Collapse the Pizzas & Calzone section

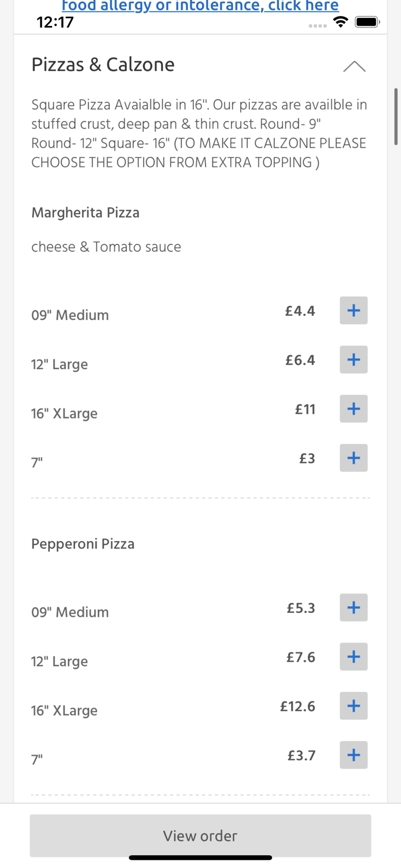(x=354, y=67)
